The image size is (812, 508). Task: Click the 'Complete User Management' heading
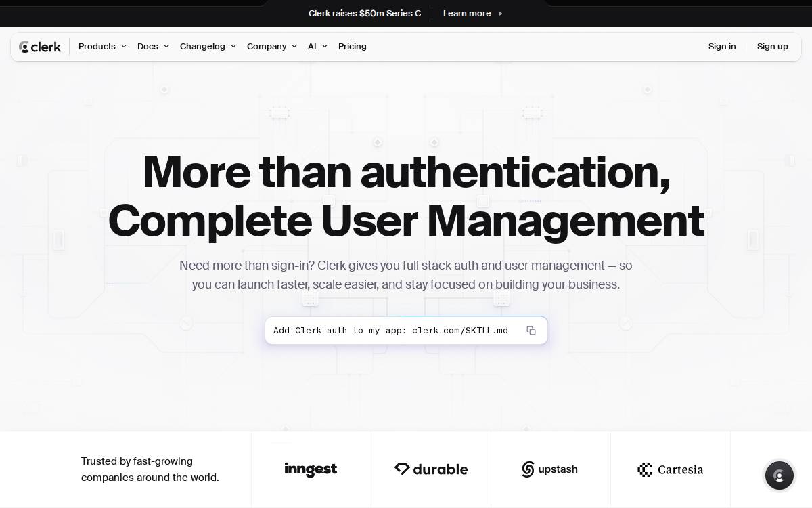tap(406, 221)
